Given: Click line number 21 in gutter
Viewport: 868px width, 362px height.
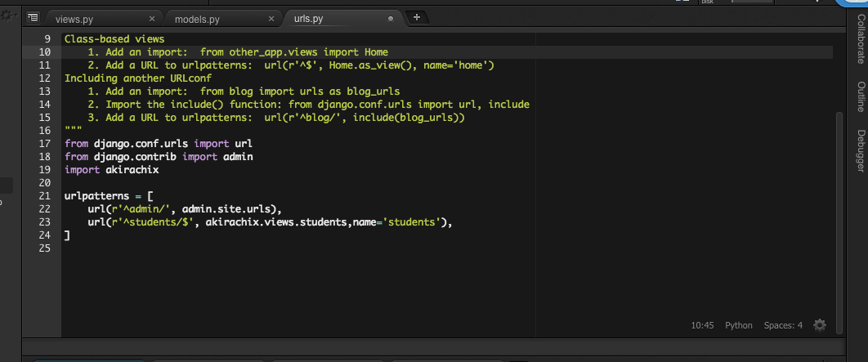Looking at the screenshot, I should (x=45, y=196).
